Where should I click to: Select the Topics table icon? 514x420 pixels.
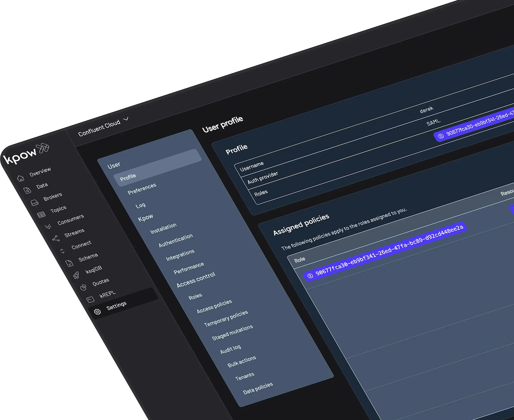(41, 215)
